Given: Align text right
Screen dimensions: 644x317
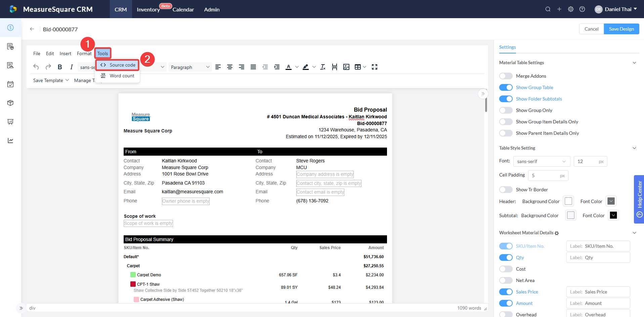Looking at the screenshot, I should [x=242, y=67].
